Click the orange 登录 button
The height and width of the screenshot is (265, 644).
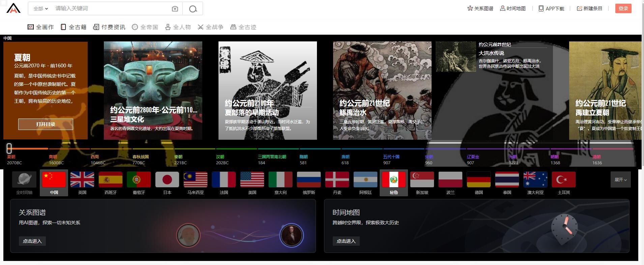tap(623, 8)
